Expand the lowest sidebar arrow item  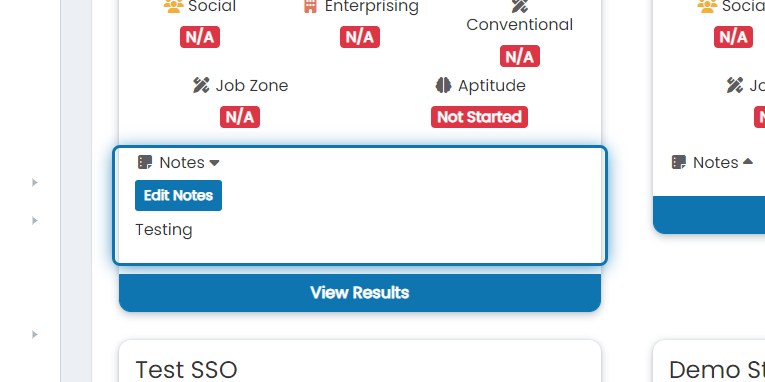pyautogui.click(x=35, y=335)
